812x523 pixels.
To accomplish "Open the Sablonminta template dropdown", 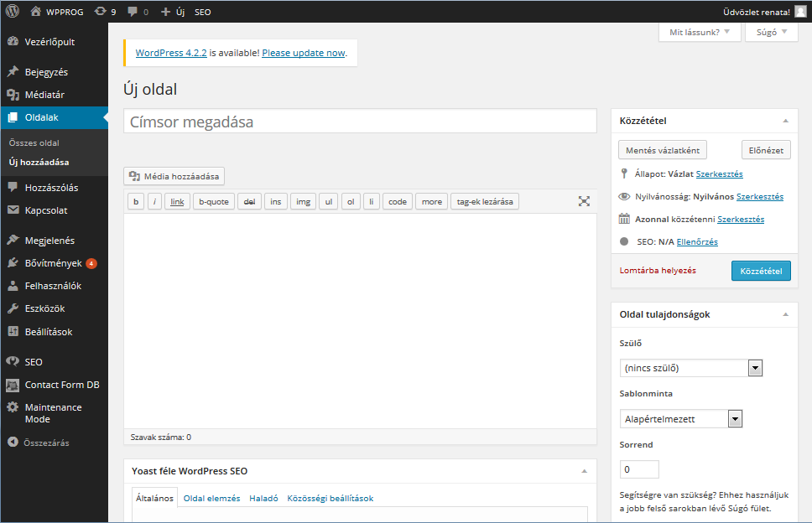I will coord(682,418).
